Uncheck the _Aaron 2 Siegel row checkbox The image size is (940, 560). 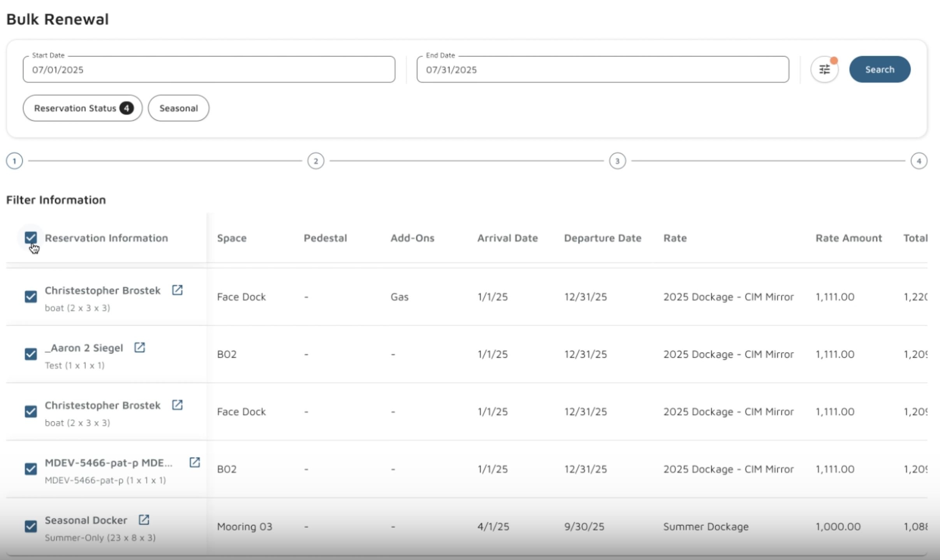[31, 354]
